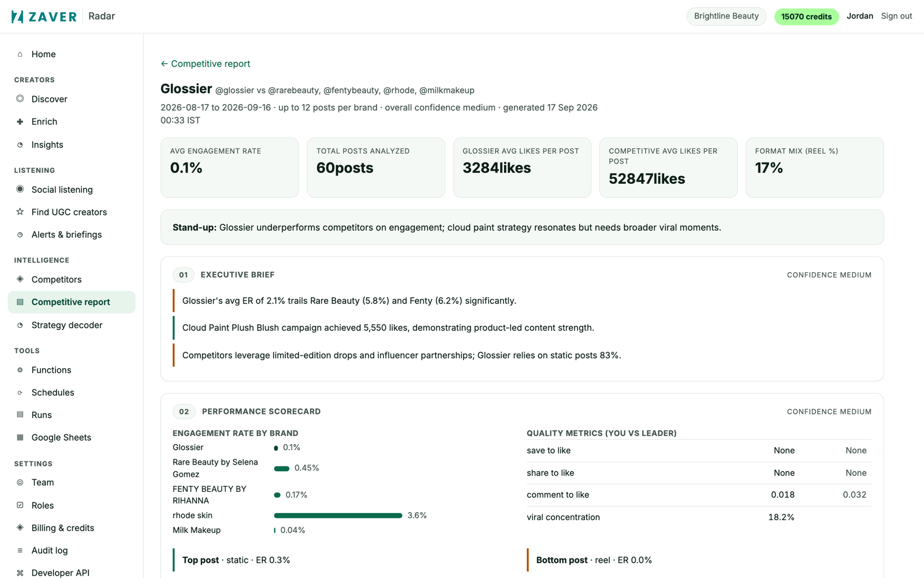The width and height of the screenshot is (924, 578).
Task: Click the Billing & credits icon
Action: [x=20, y=527]
